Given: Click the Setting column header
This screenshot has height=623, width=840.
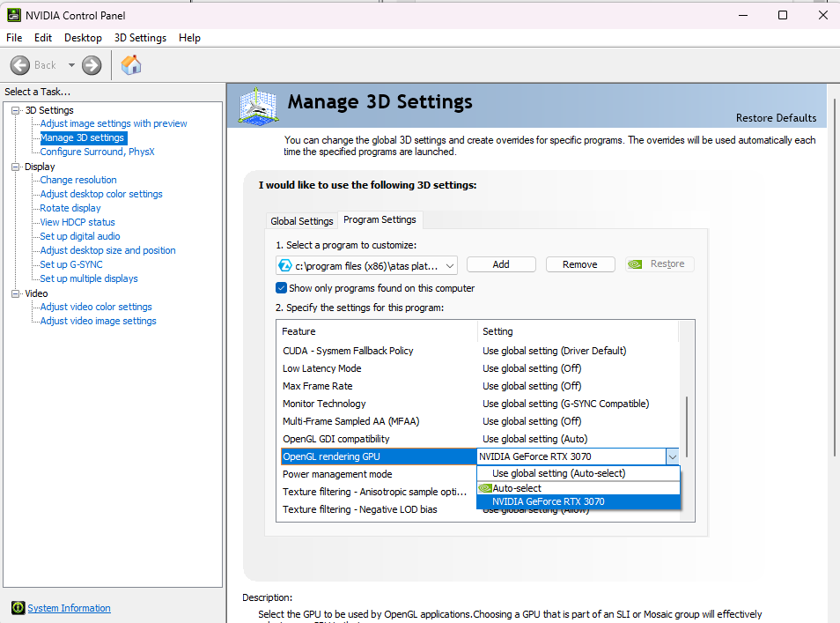Looking at the screenshot, I should [578, 331].
